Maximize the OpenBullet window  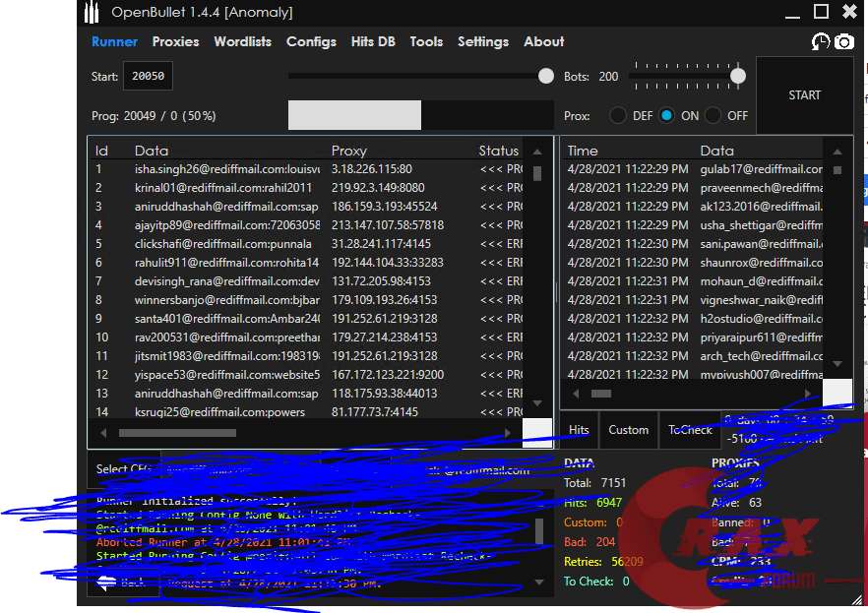click(821, 12)
